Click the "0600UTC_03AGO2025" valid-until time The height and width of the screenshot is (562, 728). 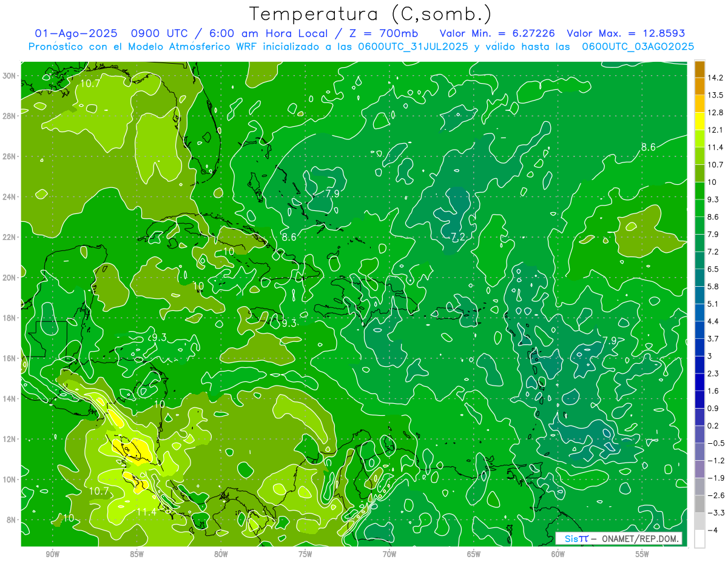pyautogui.click(x=638, y=47)
